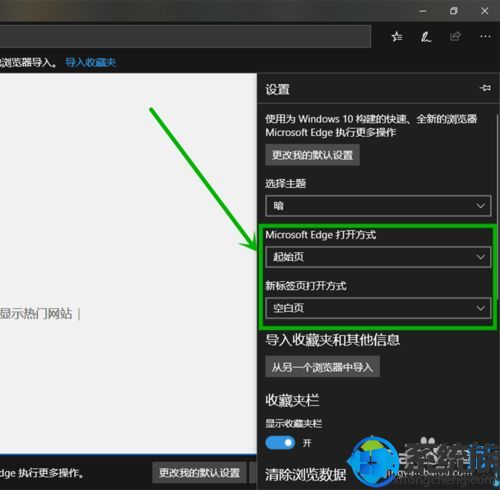The height and width of the screenshot is (490, 500).
Task: Click the 导入收藏夹和其他信息 heading
Action: (x=332, y=340)
